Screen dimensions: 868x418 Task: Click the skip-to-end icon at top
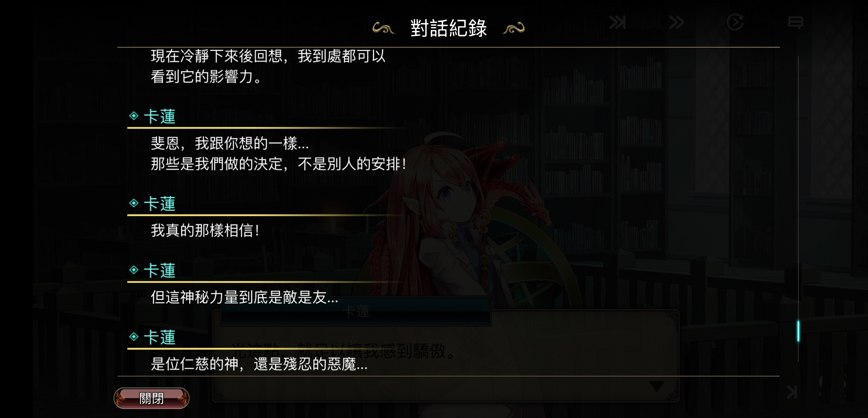pyautogui.click(x=617, y=22)
